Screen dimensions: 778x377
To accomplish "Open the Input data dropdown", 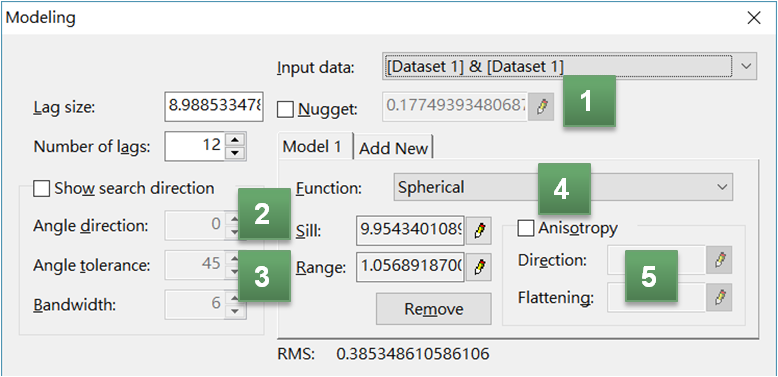I will (570, 66).
